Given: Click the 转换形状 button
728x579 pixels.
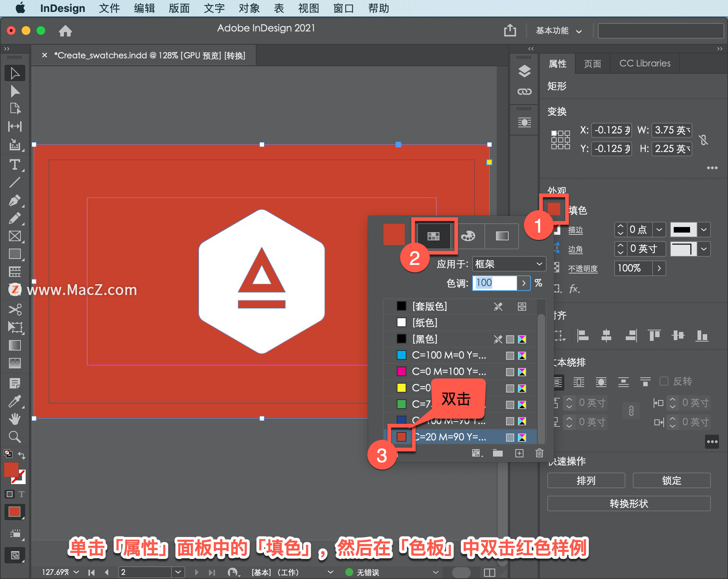Looking at the screenshot, I should click(x=629, y=503).
